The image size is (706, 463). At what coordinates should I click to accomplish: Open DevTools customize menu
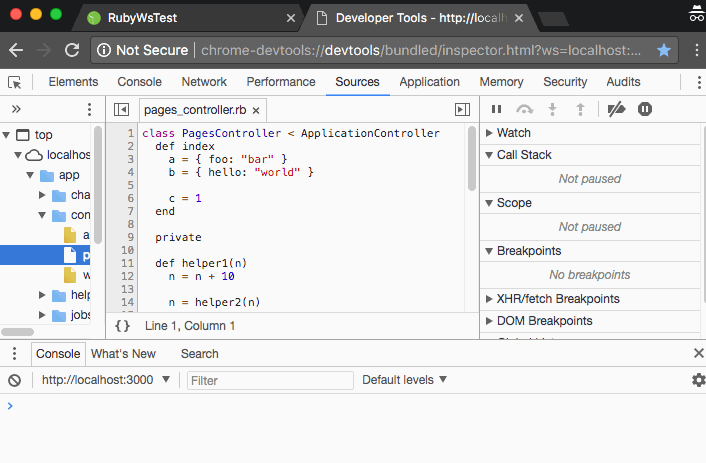[699, 82]
